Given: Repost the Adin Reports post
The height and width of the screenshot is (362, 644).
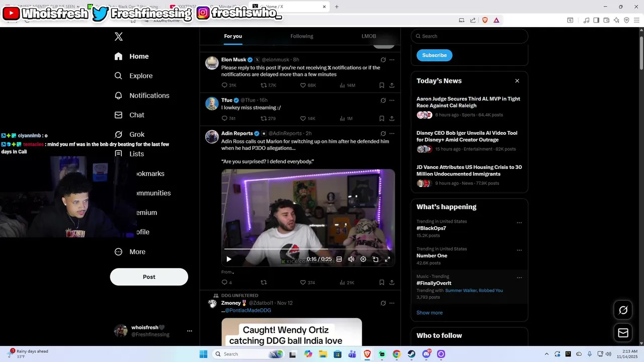Looking at the screenshot, I should (x=264, y=283).
